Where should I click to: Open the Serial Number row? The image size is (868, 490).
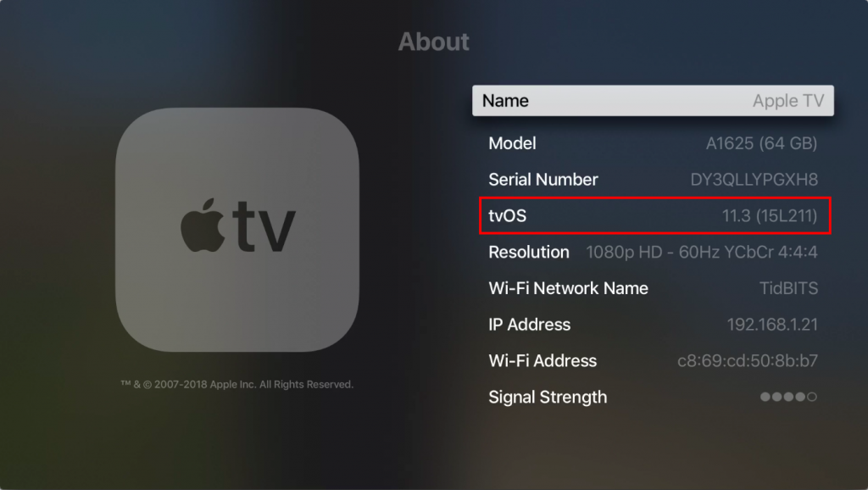pyautogui.click(x=653, y=180)
